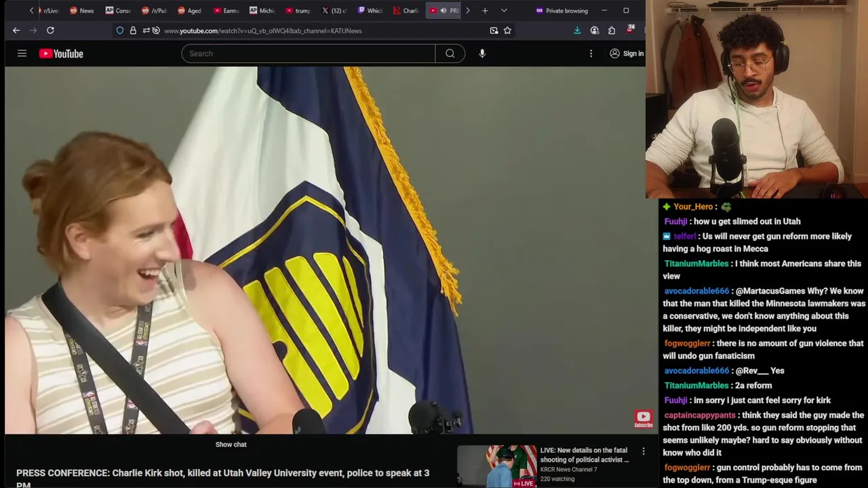Click chat username captaincappypants
Viewport: 868px width, 488px height.
(700, 415)
